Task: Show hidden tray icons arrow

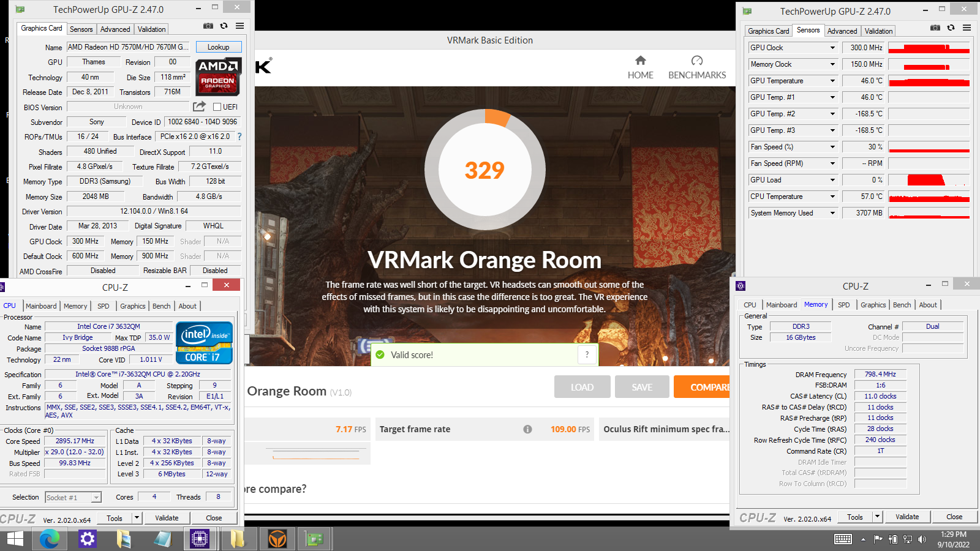Action: [x=863, y=539]
